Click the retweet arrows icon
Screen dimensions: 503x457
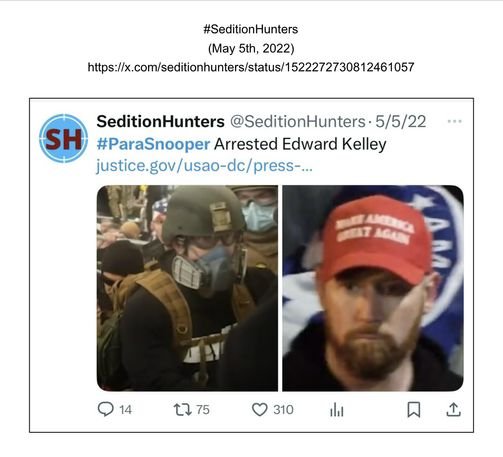point(183,409)
